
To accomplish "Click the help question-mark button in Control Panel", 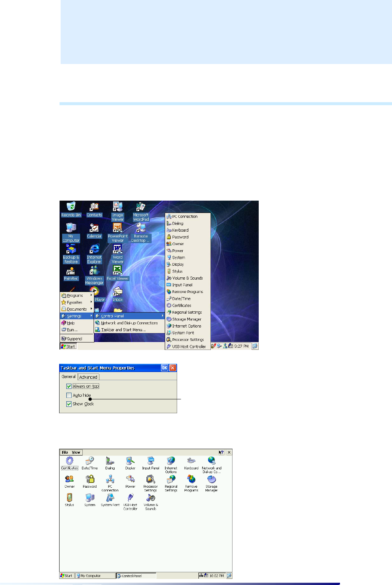I will (221, 453).
